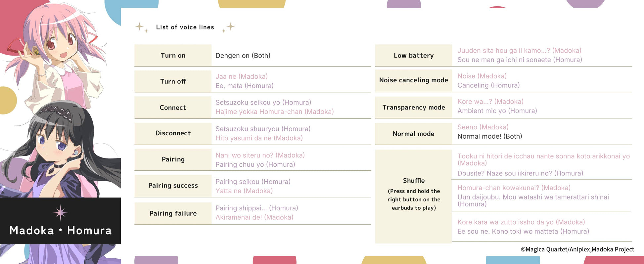
Task: Click the pink star above Madoka・Homura
Action: tap(60, 213)
